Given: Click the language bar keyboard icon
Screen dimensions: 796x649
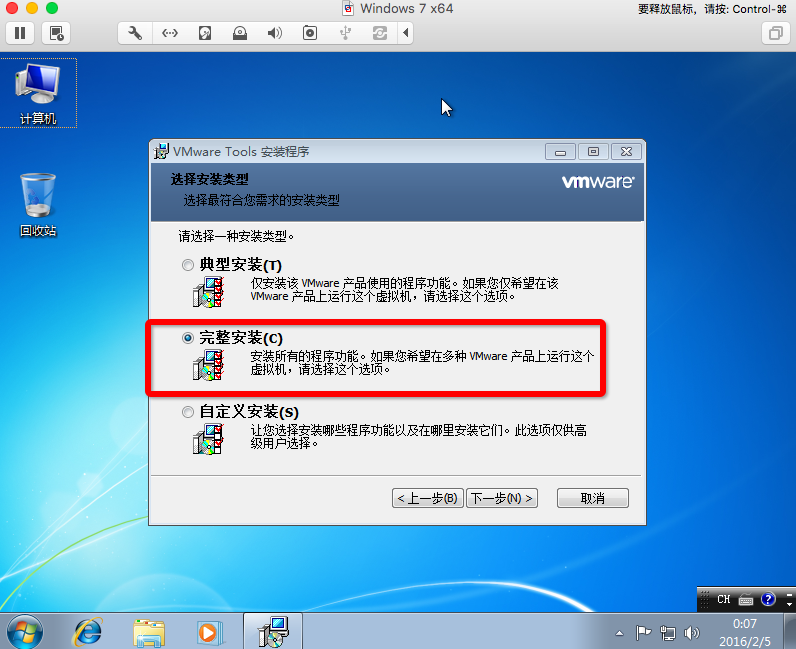Looking at the screenshot, I should click(x=746, y=600).
